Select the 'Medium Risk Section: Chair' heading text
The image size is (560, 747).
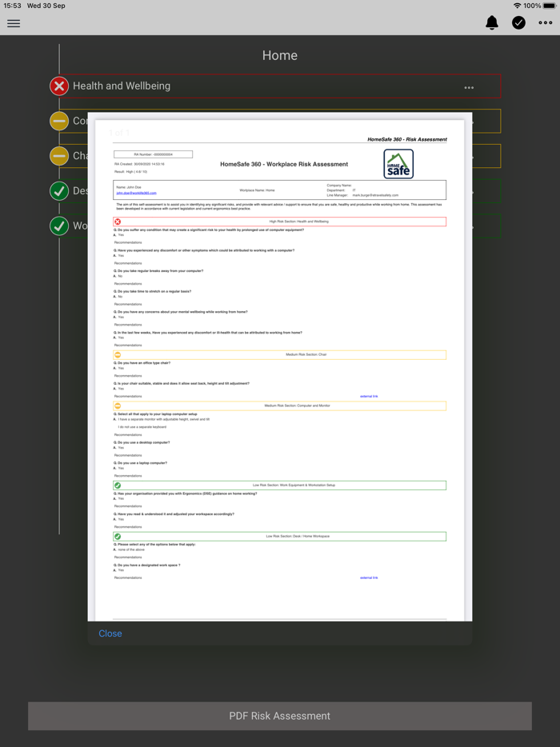(x=306, y=355)
